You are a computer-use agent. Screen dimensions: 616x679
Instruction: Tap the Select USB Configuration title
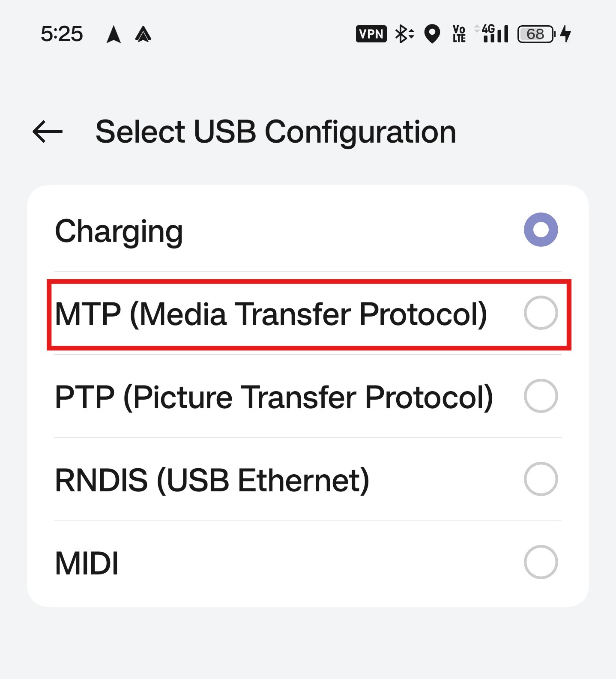coord(276,132)
